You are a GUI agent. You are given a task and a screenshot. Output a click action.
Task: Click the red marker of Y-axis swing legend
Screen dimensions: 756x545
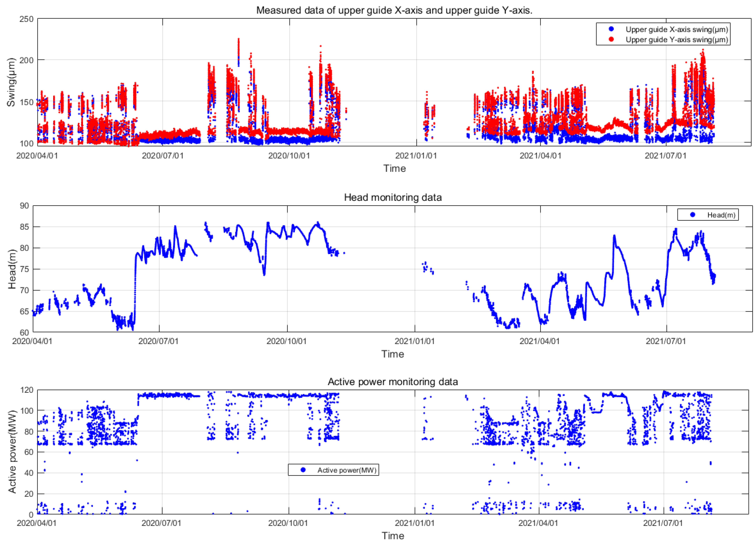[611, 39]
